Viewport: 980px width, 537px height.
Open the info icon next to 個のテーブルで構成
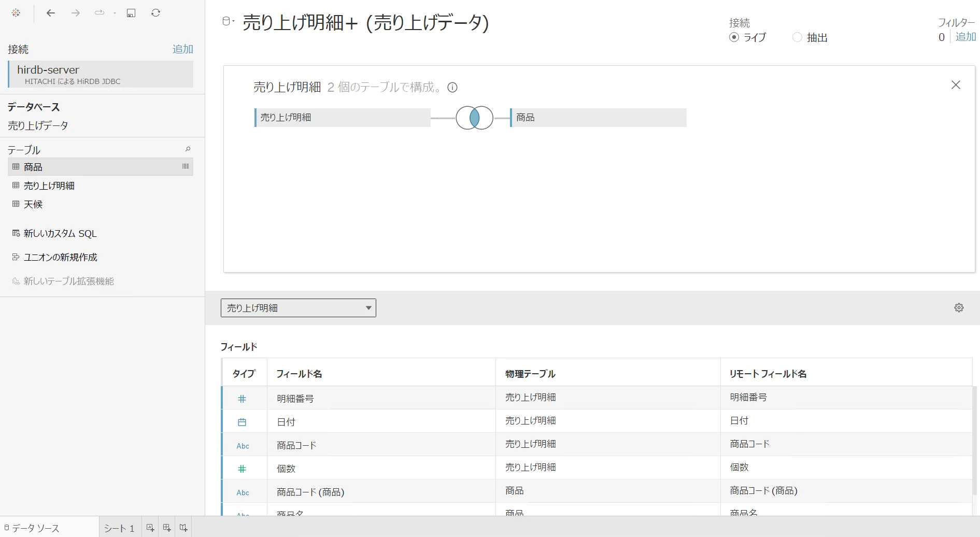pos(452,87)
